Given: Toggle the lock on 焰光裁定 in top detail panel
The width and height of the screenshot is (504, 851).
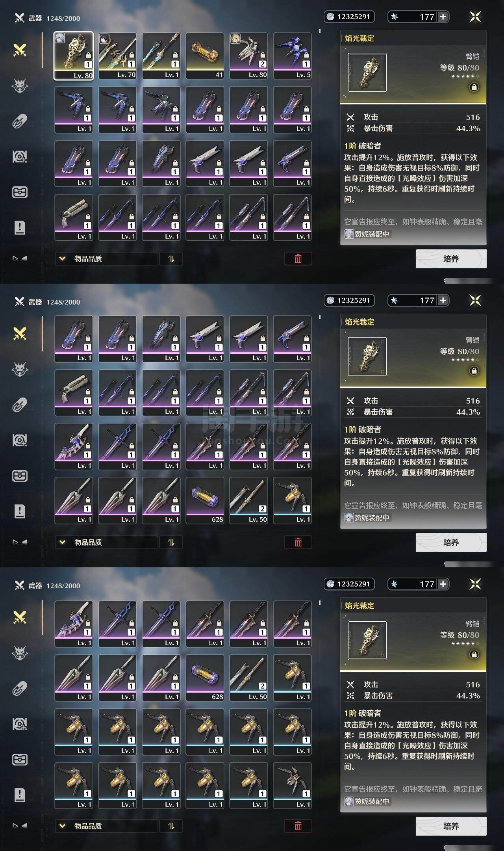Looking at the screenshot, I should (474, 87).
